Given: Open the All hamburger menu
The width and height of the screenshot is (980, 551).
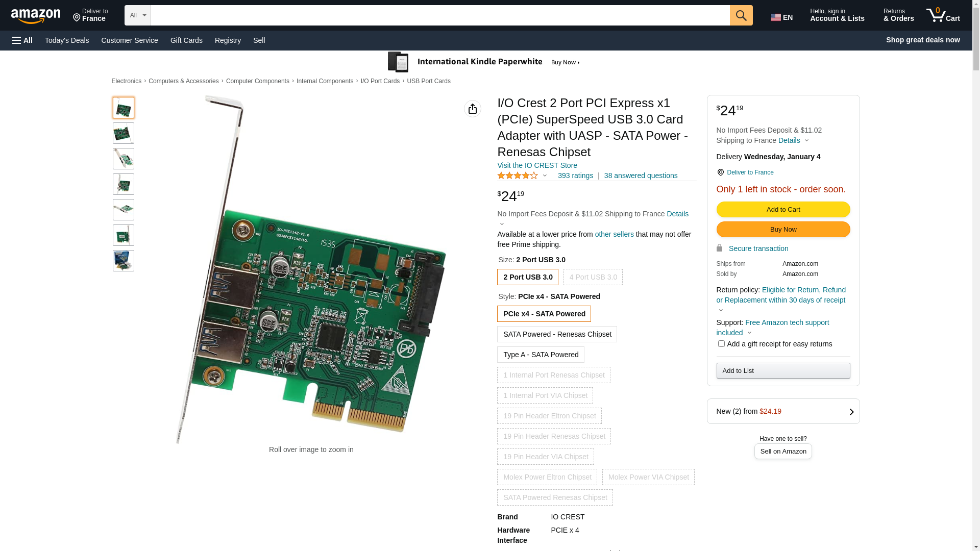Looking at the screenshot, I should click(x=22, y=40).
